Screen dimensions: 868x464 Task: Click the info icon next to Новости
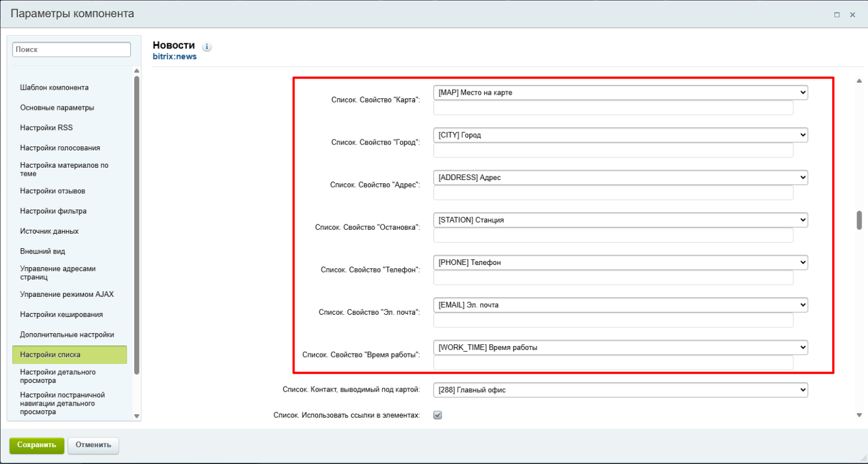[207, 46]
